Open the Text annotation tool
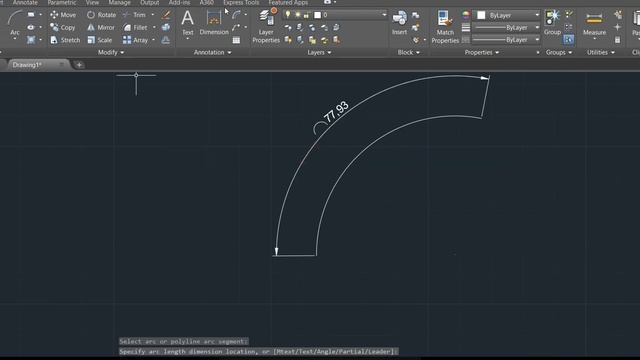640x360 pixels. coord(187,24)
